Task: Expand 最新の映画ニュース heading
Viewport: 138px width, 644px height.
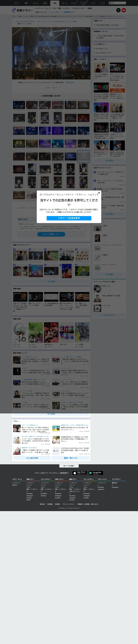Action: click(21, 353)
